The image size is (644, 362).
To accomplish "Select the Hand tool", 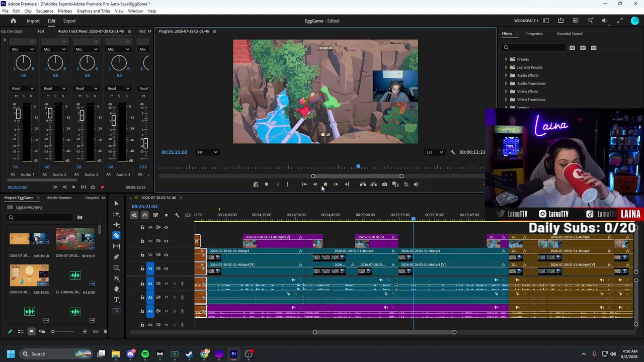I will [116, 289].
